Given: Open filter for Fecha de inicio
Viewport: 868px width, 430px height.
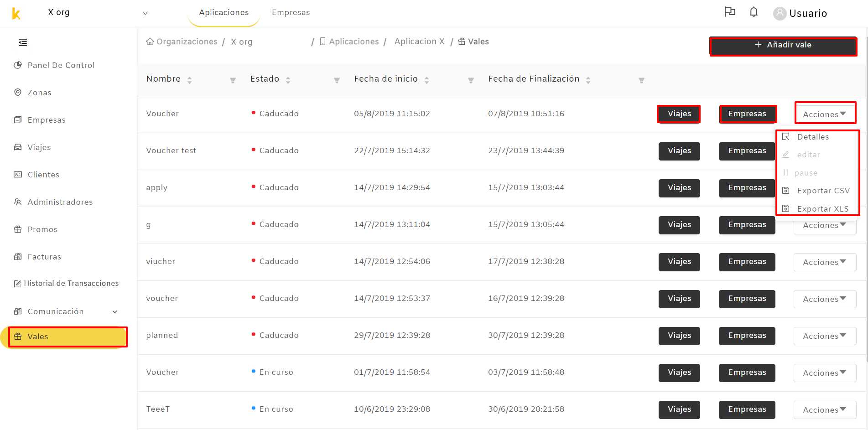Looking at the screenshot, I should [x=471, y=80].
